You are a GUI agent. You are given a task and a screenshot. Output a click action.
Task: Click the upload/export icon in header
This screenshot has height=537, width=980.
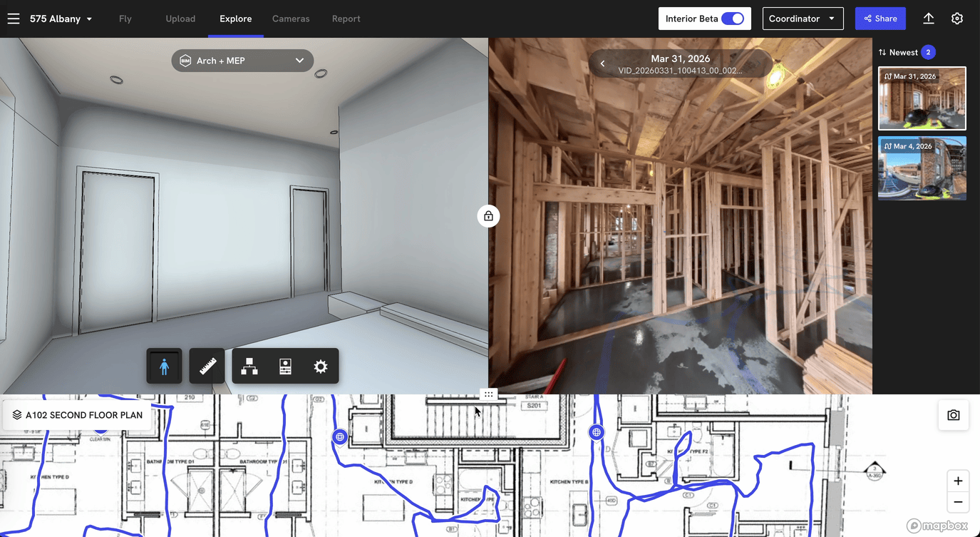pyautogui.click(x=928, y=19)
